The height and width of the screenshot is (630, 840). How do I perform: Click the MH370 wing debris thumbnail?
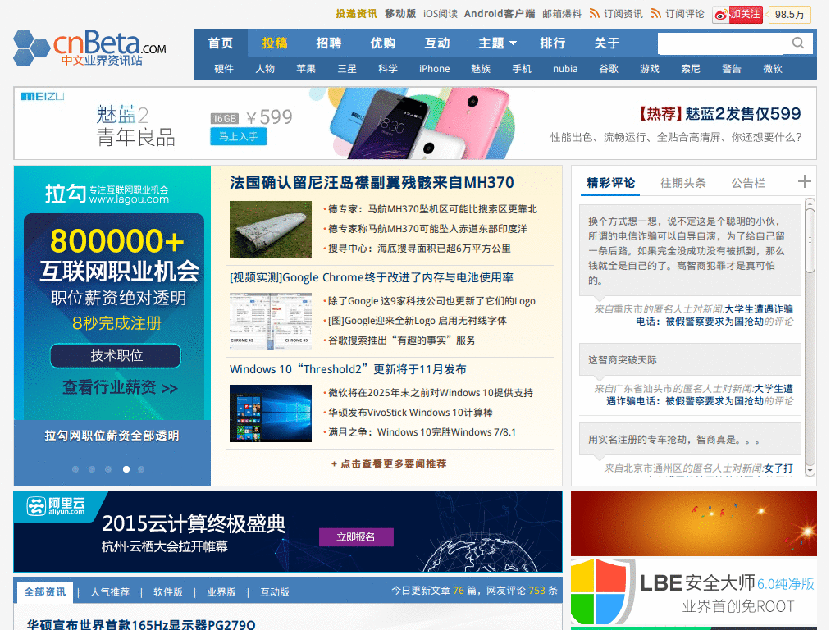tap(271, 230)
